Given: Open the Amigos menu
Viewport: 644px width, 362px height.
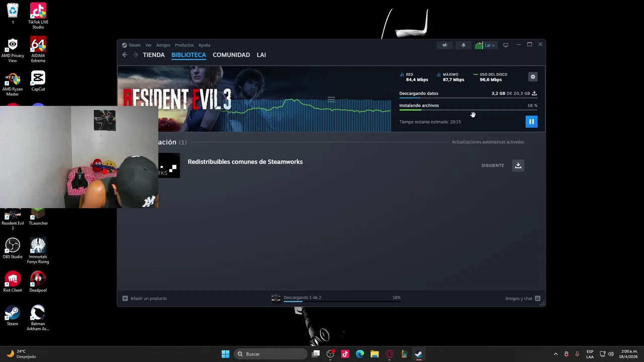Looking at the screenshot, I should pos(163,45).
